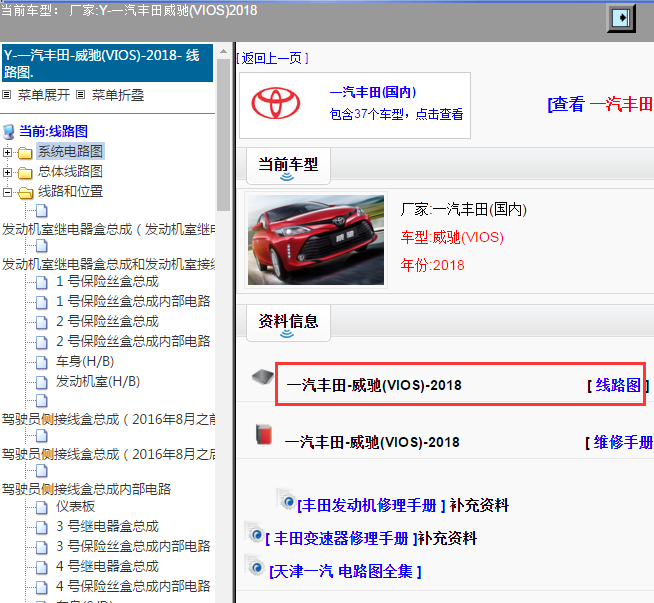The width and height of the screenshot is (654, 603).
Task: Click the 厂家:一汽丰田(国内) text
Action: click(x=463, y=209)
